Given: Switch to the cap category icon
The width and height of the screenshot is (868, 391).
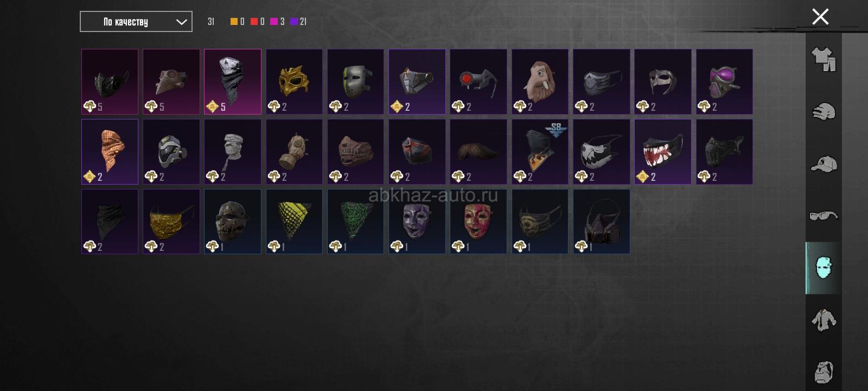Looking at the screenshot, I should (x=824, y=163).
